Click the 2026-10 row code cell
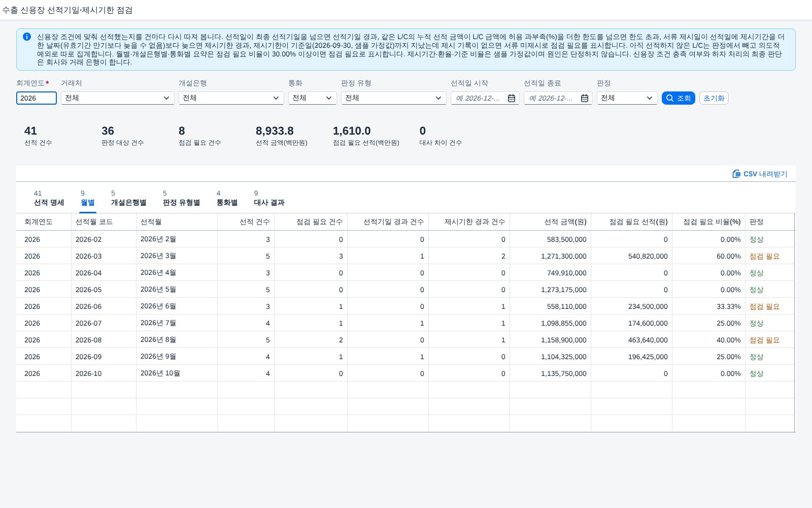Image resolution: width=812 pixels, height=508 pixels. (x=104, y=373)
